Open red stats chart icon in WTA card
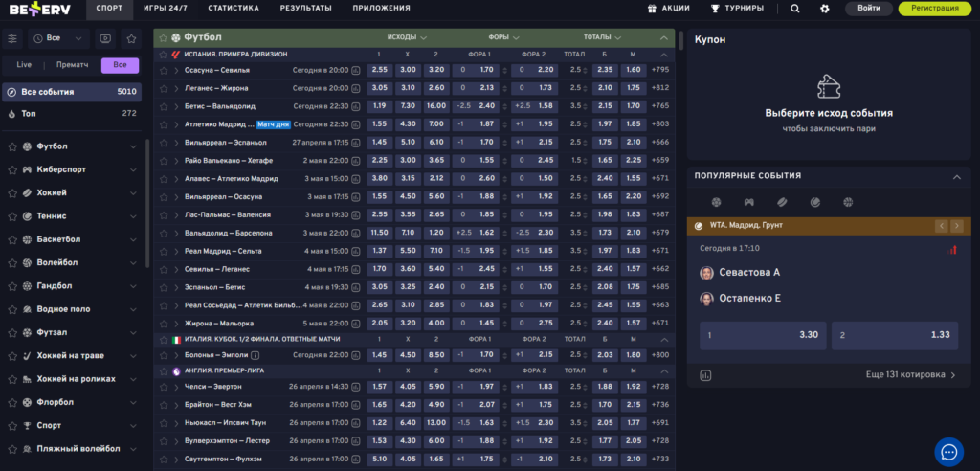 point(952,249)
